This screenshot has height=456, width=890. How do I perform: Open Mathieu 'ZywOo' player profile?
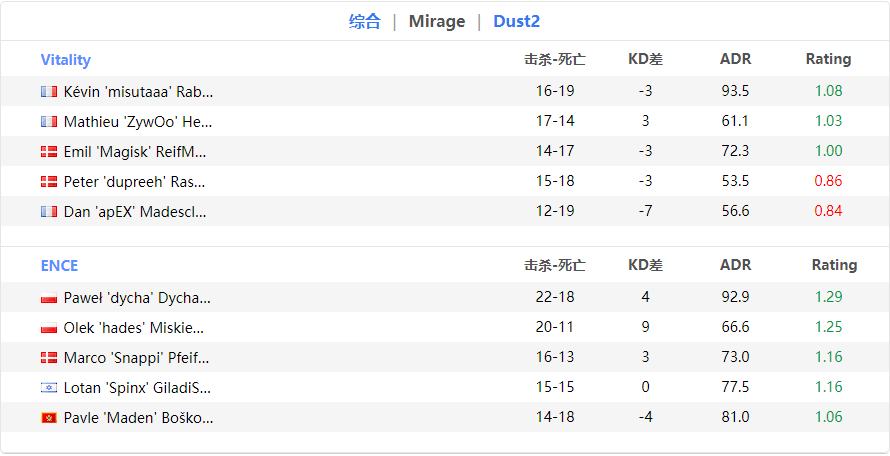click(138, 121)
